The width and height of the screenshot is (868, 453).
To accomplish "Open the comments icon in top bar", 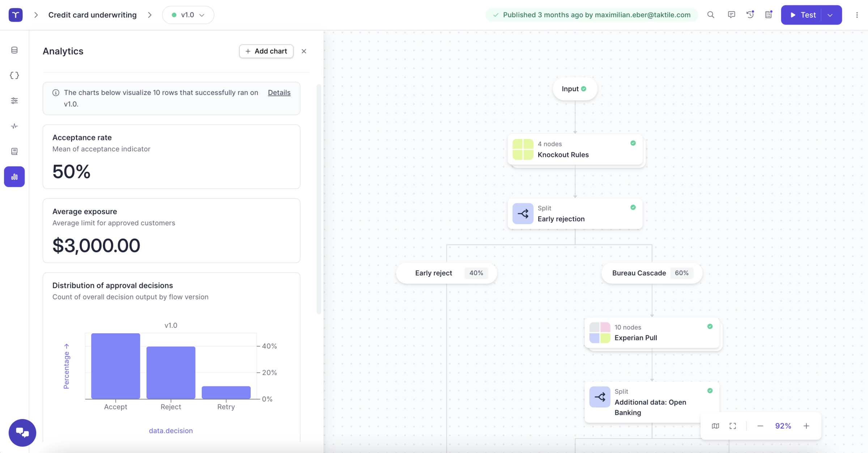I will click(731, 15).
